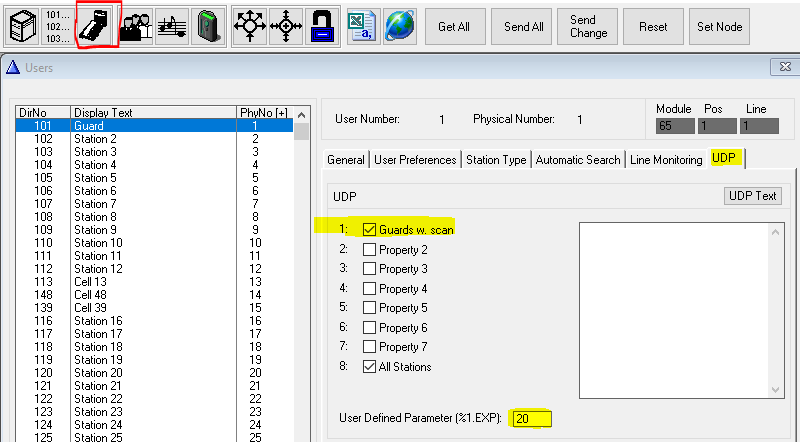Select the Guard row 101
This screenshot has width=800, height=442.
pyautogui.click(x=155, y=126)
